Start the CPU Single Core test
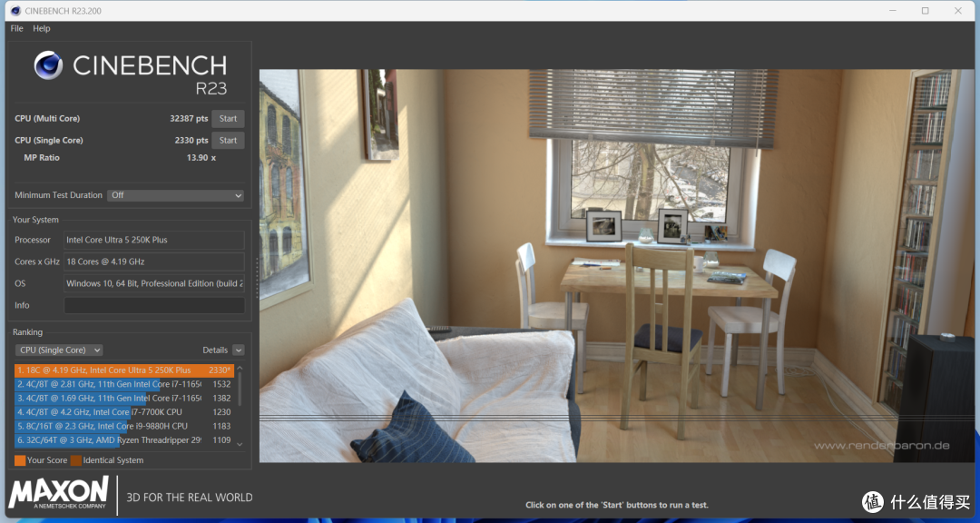 point(228,140)
